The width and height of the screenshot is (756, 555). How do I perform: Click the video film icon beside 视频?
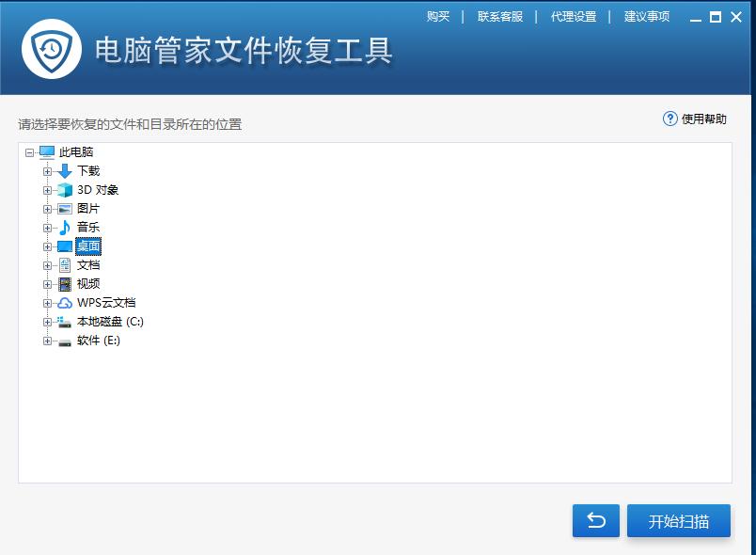click(x=65, y=283)
